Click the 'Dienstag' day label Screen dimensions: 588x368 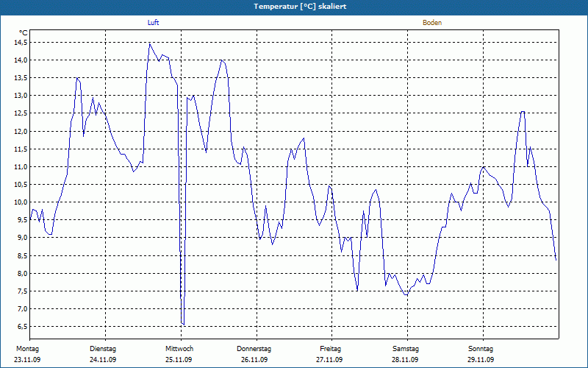[x=103, y=349]
